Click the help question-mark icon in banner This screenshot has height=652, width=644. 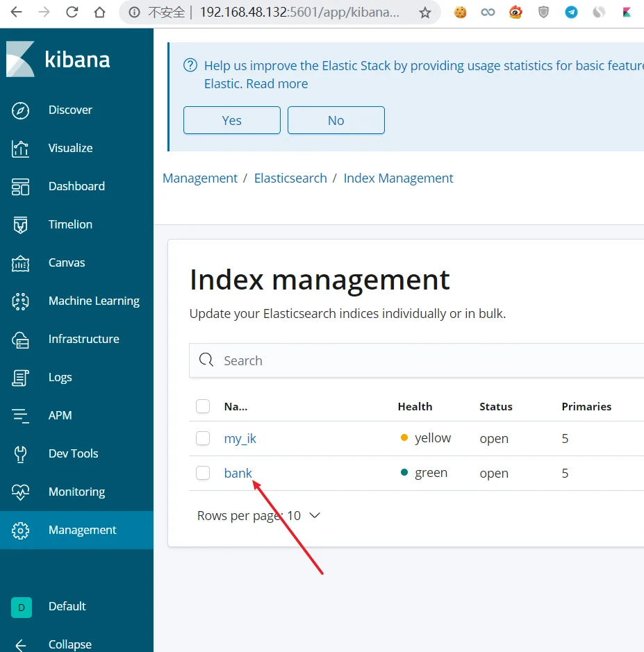pos(190,65)
